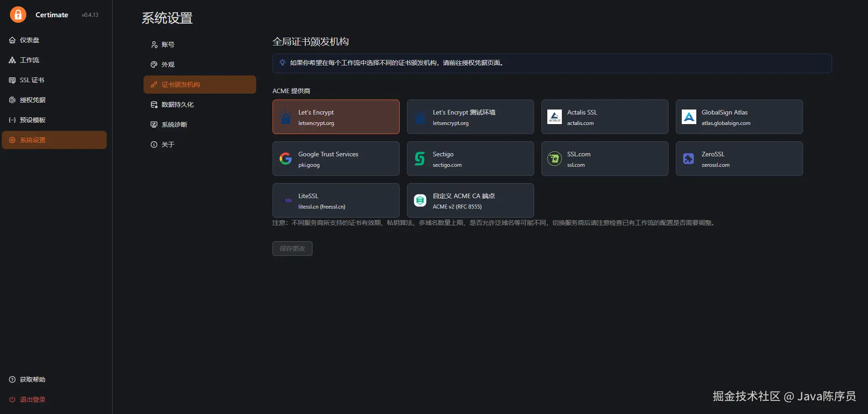868x414 pixels.
Task: Click the account person icon
Action: tap(154, 45)
